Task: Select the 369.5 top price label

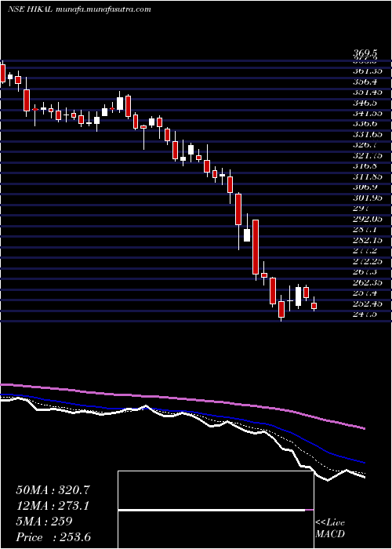Action: pyautogui.click(x=365, y=53)
